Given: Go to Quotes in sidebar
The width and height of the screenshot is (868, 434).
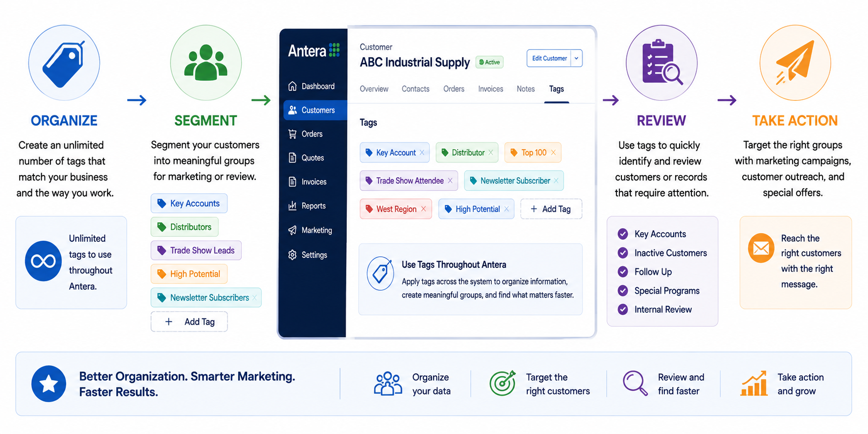Looking at the screenshot, I should 306,158.
